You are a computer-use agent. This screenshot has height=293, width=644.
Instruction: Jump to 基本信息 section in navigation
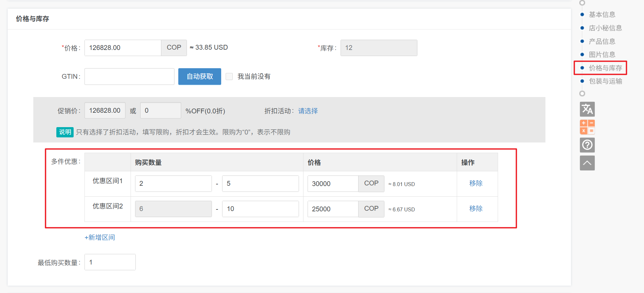click(602, 15)
